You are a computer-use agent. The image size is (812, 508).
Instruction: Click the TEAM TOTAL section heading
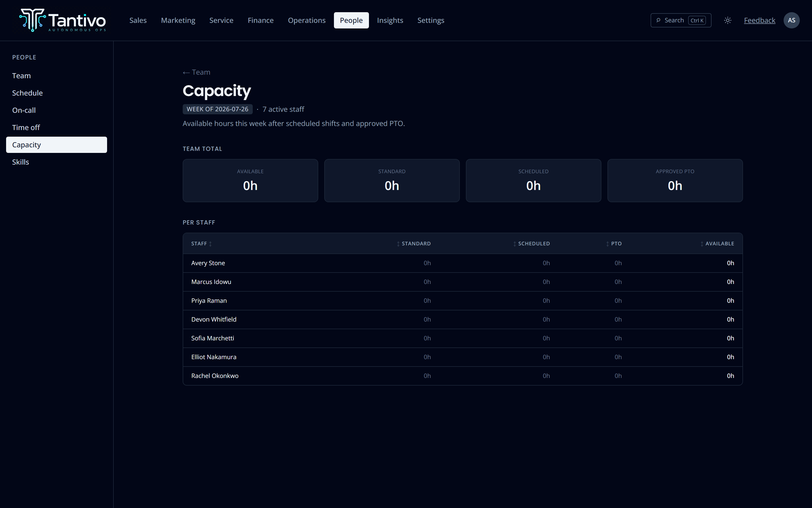pos(202,149)
